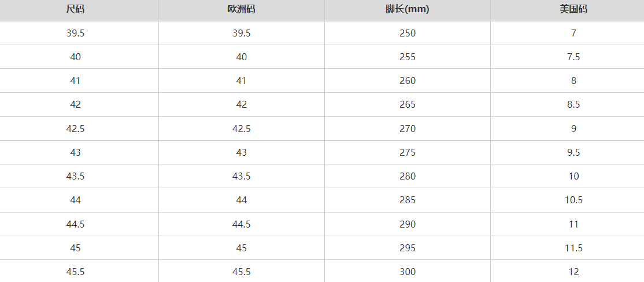Select the 265 foot length cell
Screen dimensions: 644x282
[407, 104]
